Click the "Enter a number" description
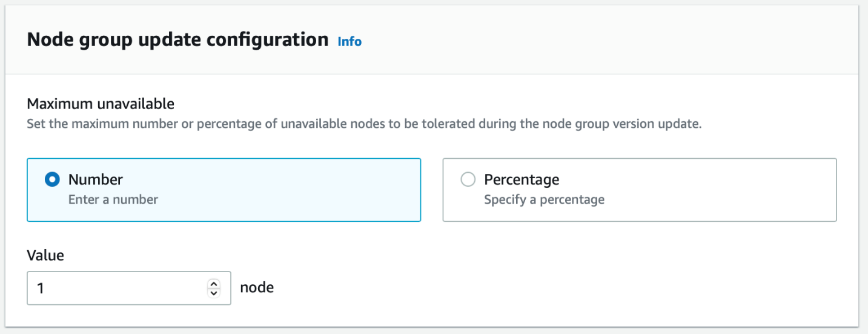Image resolution: width=868 pixels, height=334 pixels. (x=113, y=199)
